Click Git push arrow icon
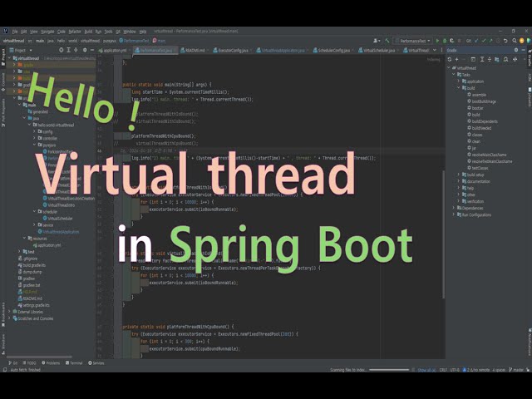Image resolution: width=532 pixels, height=399 pixels. 490,41
